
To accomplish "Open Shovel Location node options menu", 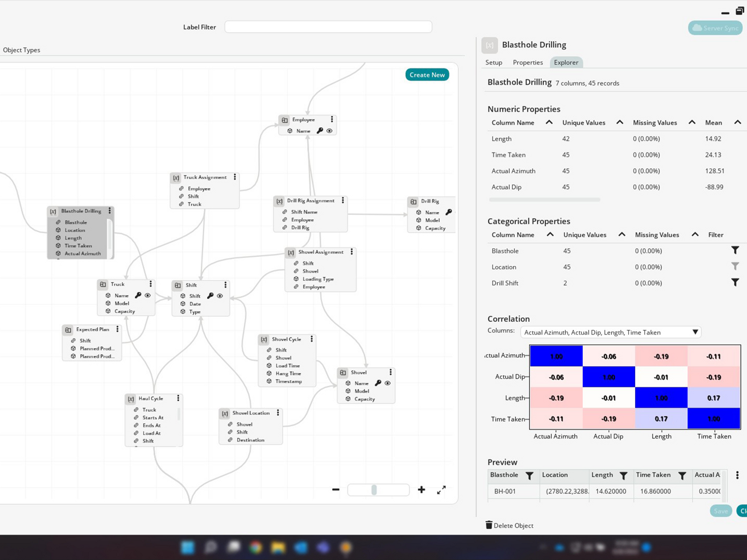I will [x=278, y=413].
